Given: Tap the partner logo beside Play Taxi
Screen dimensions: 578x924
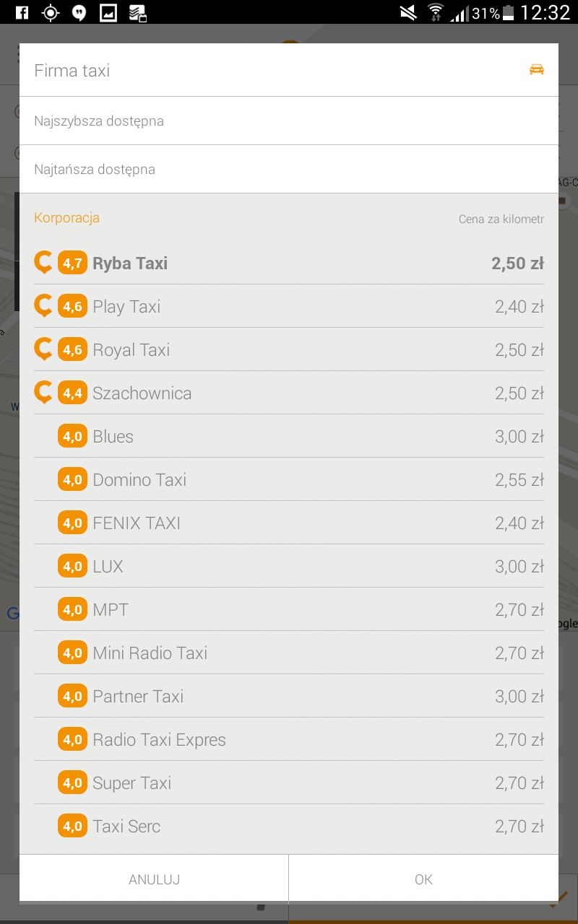Looking at the screenshot, I should pos(43,306).
